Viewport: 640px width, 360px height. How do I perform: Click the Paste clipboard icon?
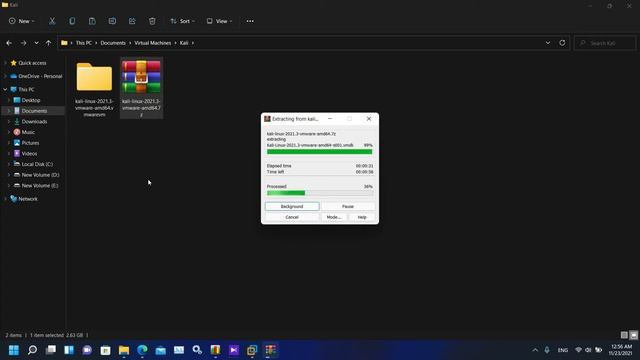click(x=92, y=21)
